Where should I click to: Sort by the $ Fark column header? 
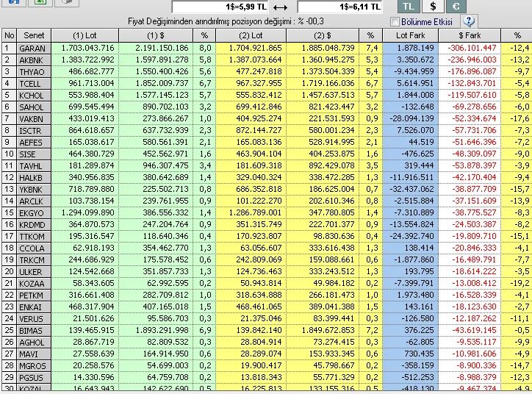470,35
